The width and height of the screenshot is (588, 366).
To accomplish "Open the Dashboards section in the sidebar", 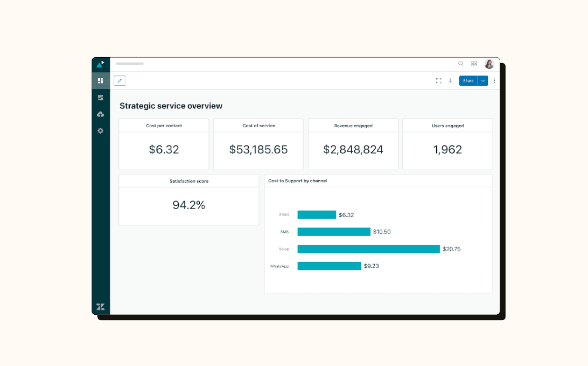I will (x=100, y=80).
